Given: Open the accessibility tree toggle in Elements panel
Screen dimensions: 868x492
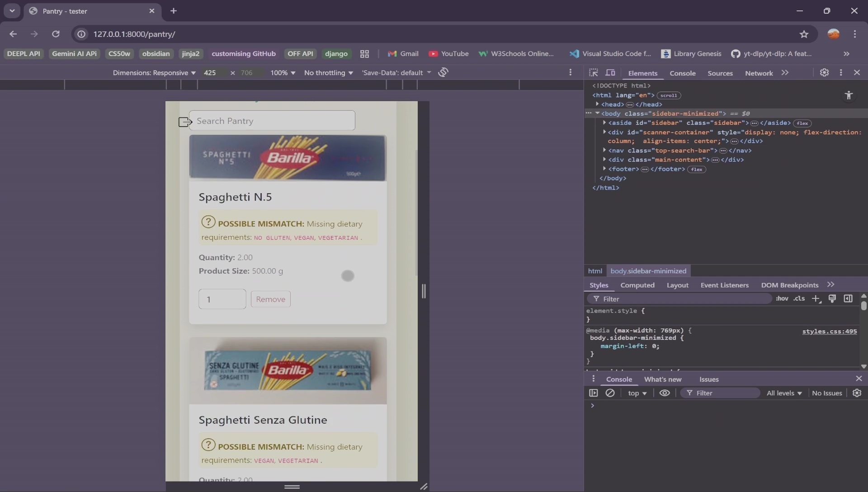Looking at the screenshot, I should [849, 95].
